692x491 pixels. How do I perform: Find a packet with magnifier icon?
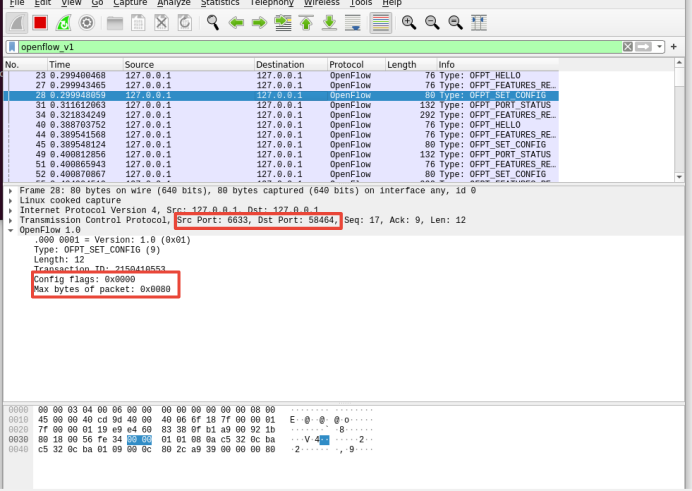(x=213, y=22)
